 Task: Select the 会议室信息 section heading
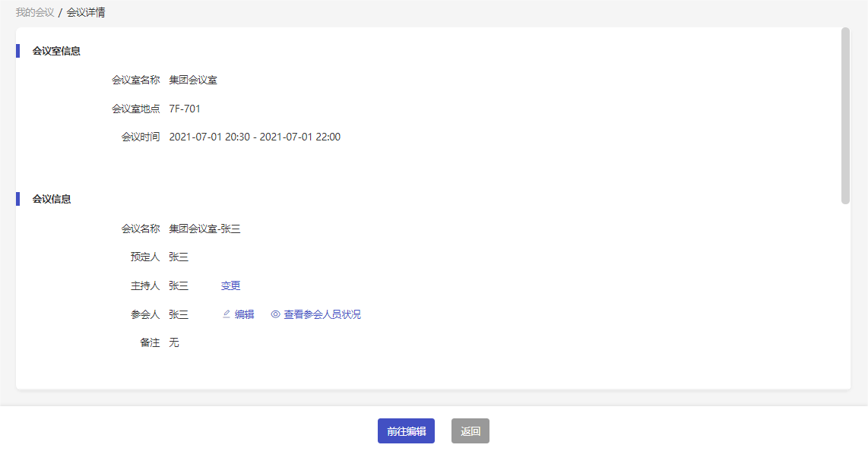click(x=56, y=51)
